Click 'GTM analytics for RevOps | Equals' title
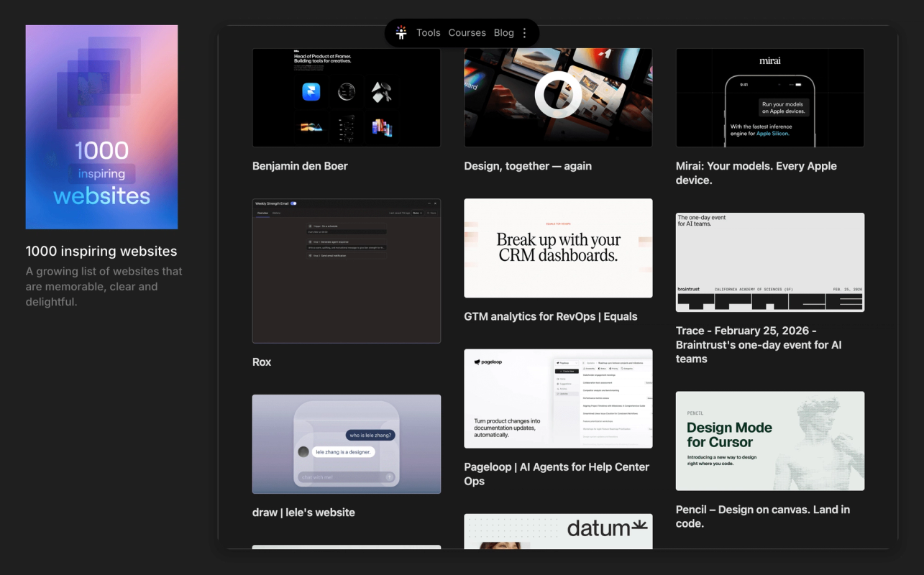Viewport: 924px width, 575px height. [551, 316]
